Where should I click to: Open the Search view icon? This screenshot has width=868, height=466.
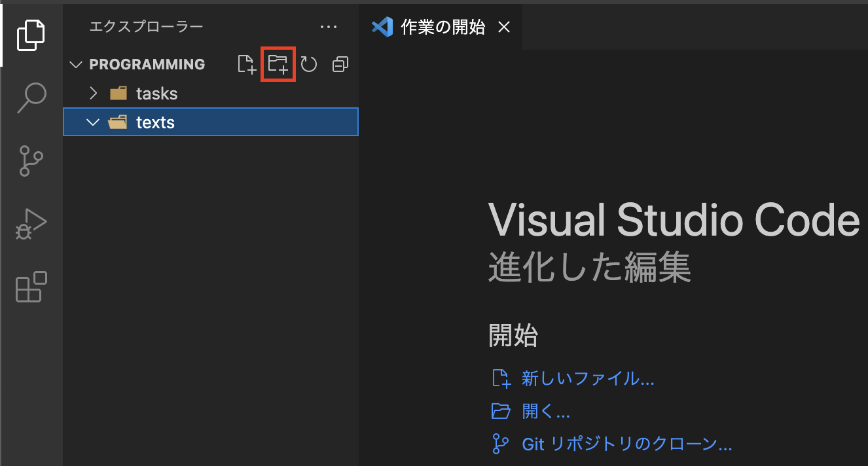[x=30, y=97]
